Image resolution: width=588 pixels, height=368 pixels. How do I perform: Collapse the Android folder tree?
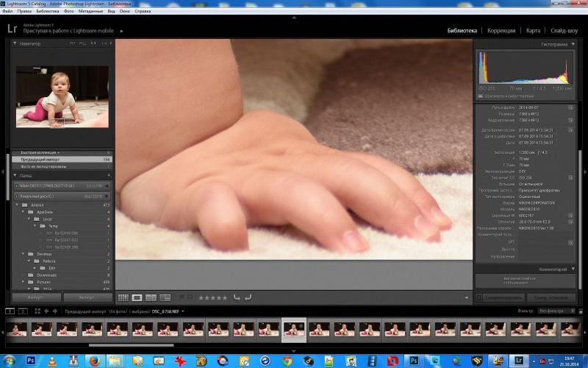(x=17, y=205)
